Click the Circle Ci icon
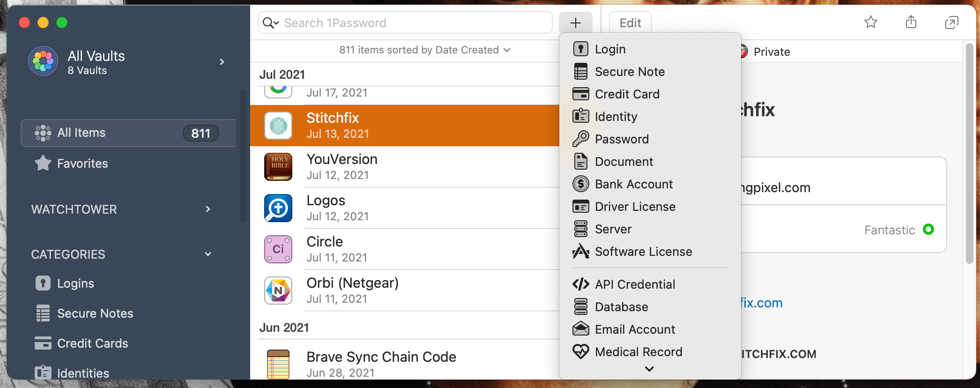980x388 pixels. 278,249
